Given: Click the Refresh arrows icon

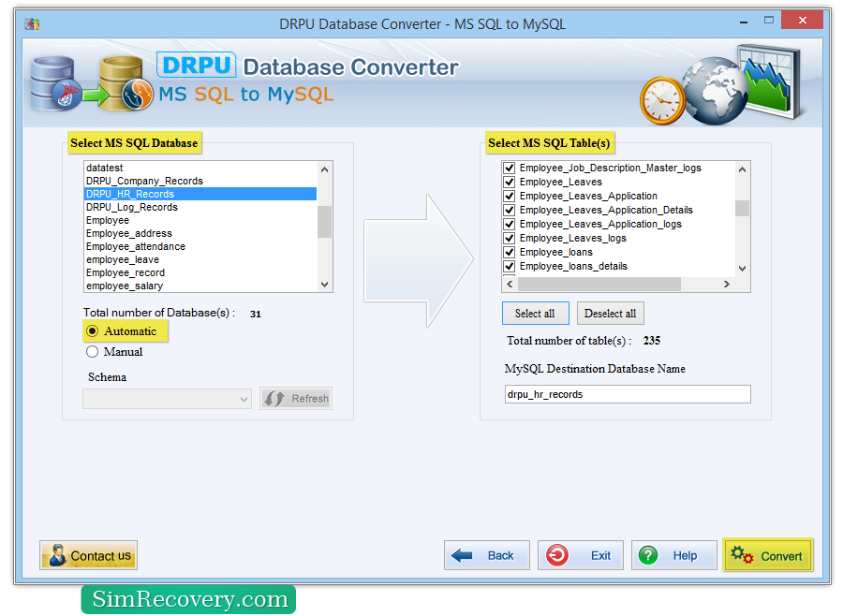Looking at the screenshot, I should 274,398.
